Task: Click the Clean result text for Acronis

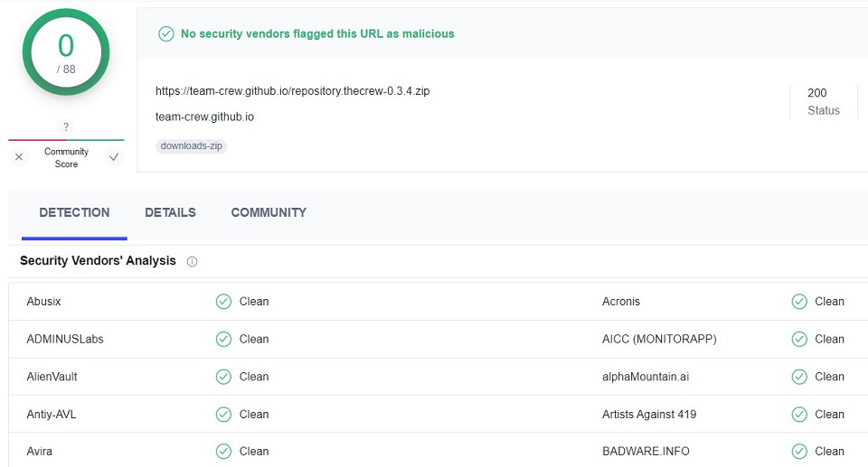Action: tap(829, 302)
